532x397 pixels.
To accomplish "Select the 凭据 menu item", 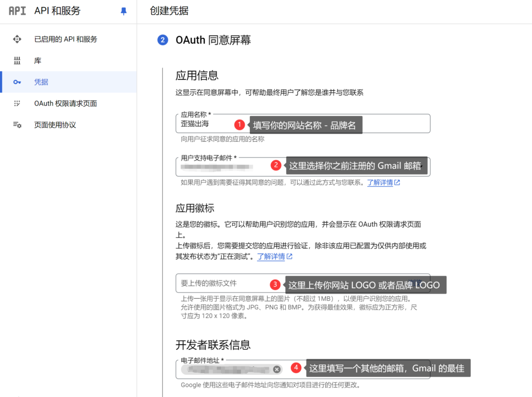I will 69,82.
